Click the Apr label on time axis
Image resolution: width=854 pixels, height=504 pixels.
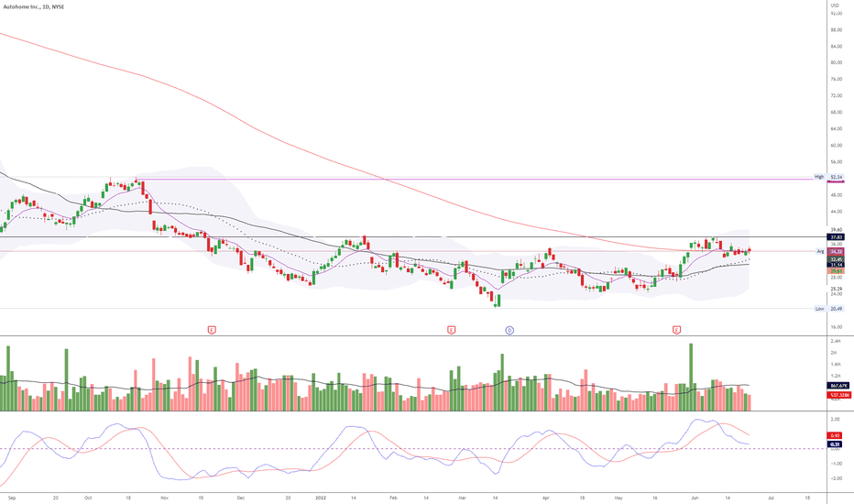(546, 498)
